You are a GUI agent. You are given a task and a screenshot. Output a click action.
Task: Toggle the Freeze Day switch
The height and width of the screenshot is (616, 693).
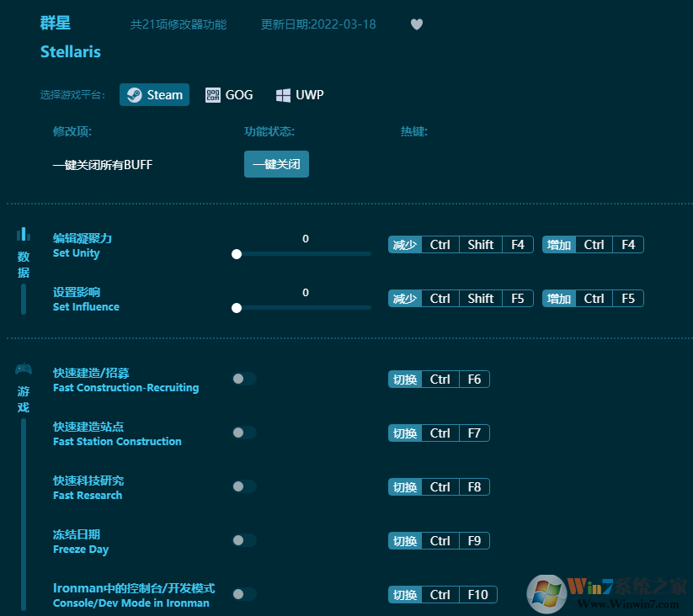pos(244,540)
